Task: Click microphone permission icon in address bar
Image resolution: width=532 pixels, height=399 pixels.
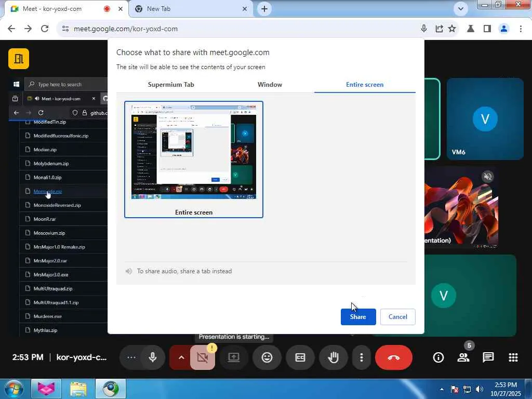Action: 424,29
